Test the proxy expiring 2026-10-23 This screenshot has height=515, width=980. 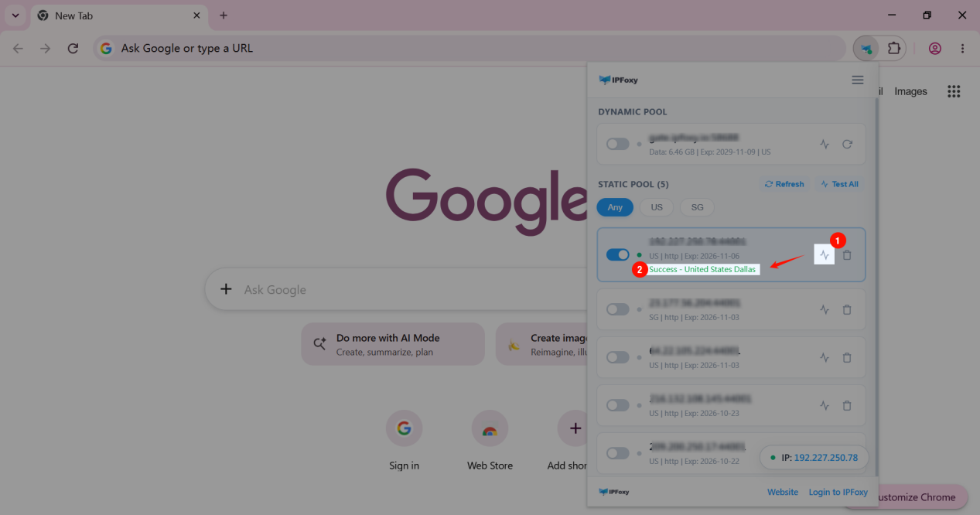click(x=825, y=405)
